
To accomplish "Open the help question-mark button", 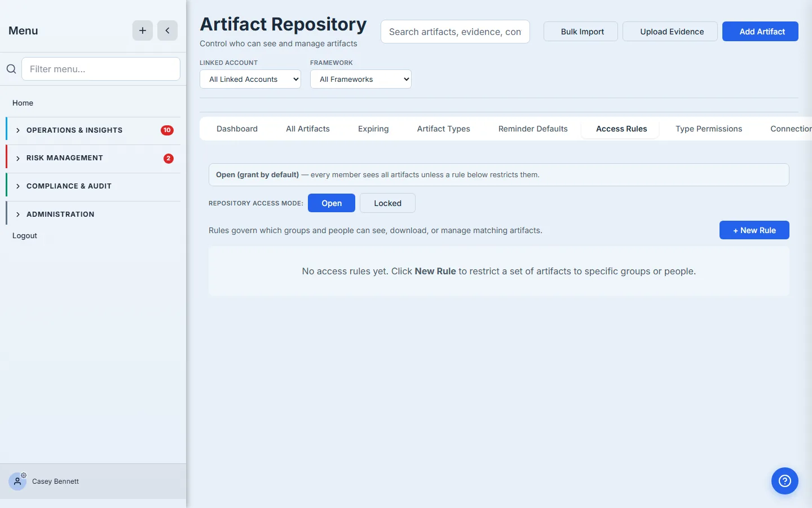I will click(785, 481).
